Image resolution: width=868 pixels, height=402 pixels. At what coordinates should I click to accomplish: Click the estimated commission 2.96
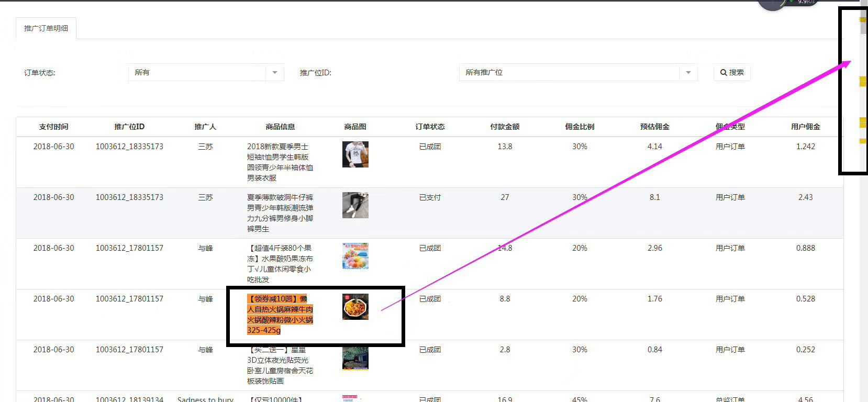655,248
